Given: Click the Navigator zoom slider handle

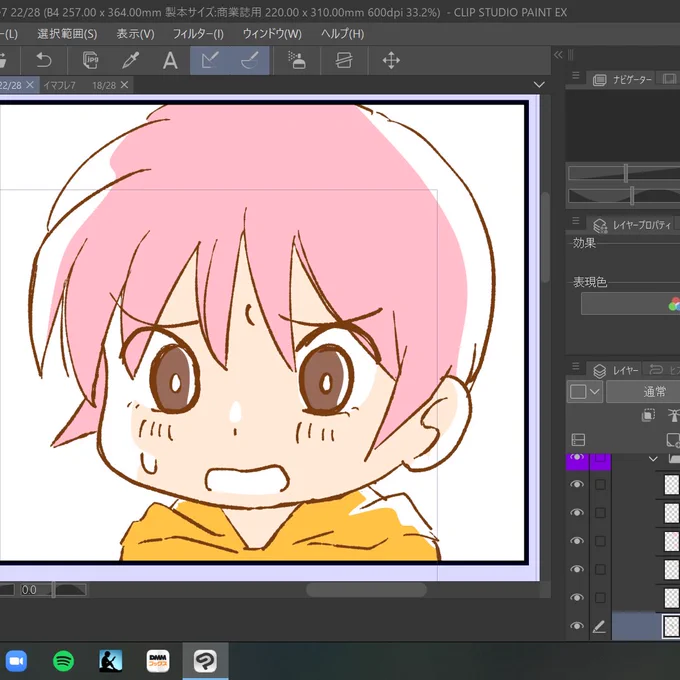Looking at the screenshot, I should [x=625, y=173].
